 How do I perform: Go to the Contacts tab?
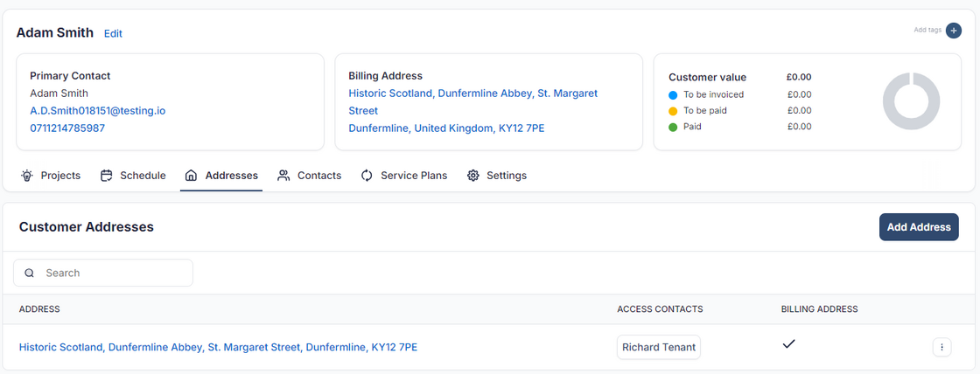pyautogui.click(x=318, y=176)
